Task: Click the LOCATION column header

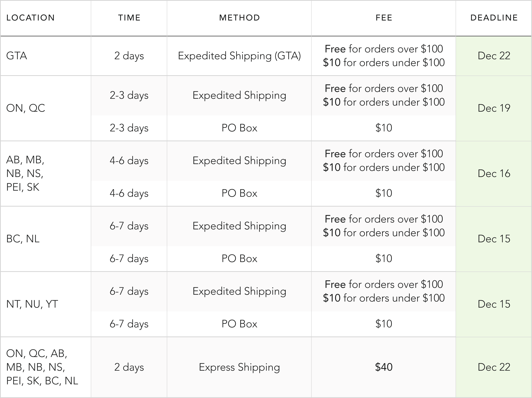Action: [x=31, y=18]
